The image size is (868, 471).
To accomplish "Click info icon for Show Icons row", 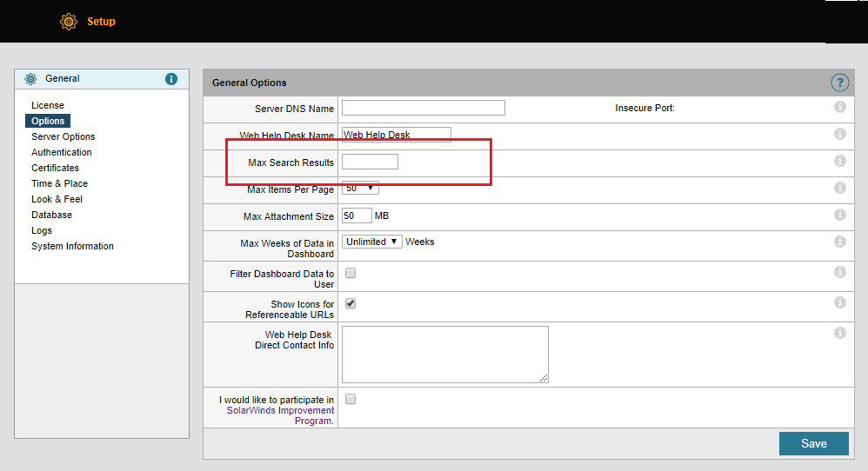I will tap(840, 302).
